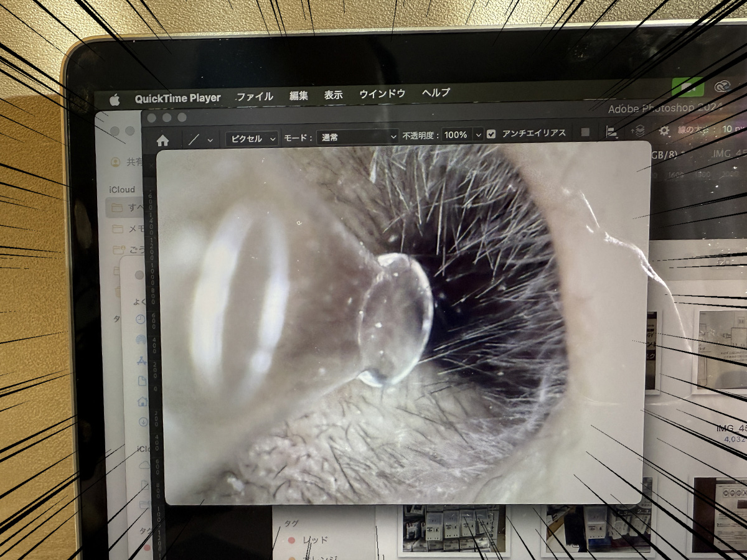Viewport: 747px width, 560px height.
Task: Expand the Line tool preset picker chevron
Action: pyautogui.click(x=210, y=139)
